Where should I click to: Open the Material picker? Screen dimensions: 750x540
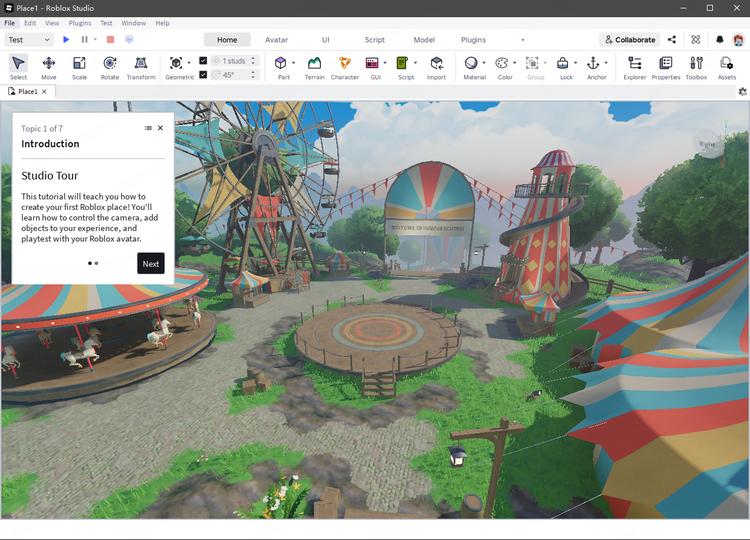pos(471,63)
